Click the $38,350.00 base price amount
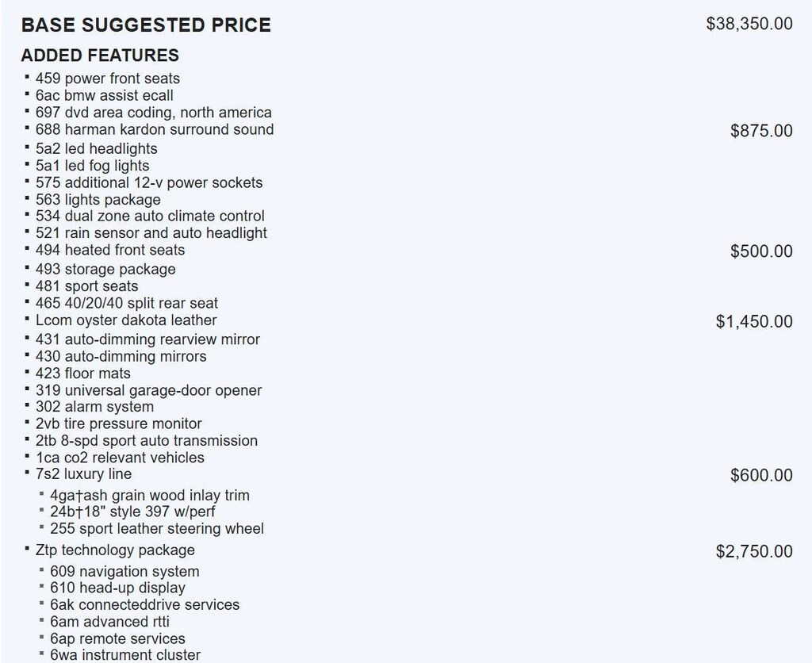Image resolution: width=812 pixels, height=663 pixels. click(x=749, y=24)
